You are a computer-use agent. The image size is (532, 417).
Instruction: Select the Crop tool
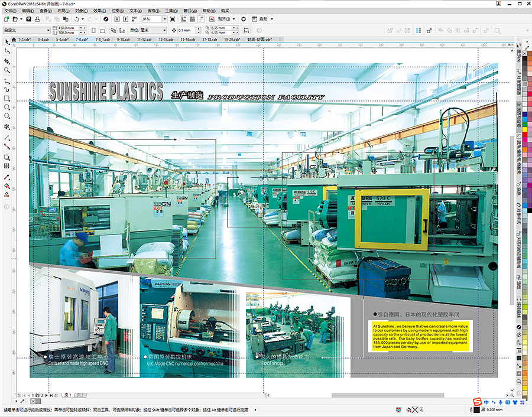coord(7,60)
